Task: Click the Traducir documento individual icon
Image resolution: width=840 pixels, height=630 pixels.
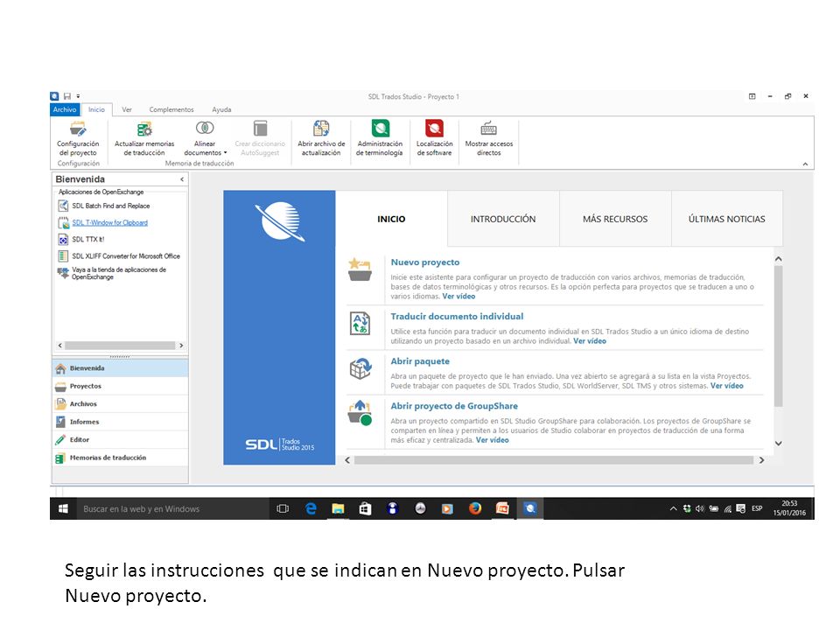Action: [x=360, y=324]
